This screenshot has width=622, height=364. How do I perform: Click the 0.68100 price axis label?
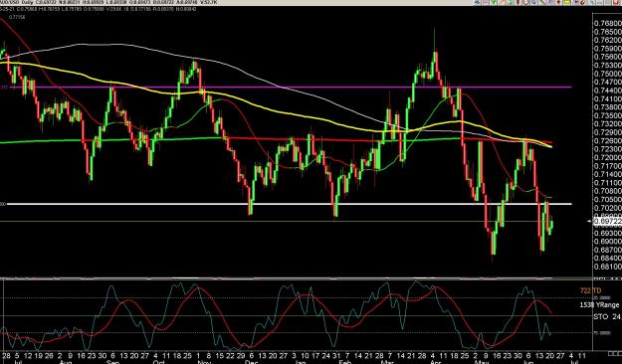tap(607, 267)
